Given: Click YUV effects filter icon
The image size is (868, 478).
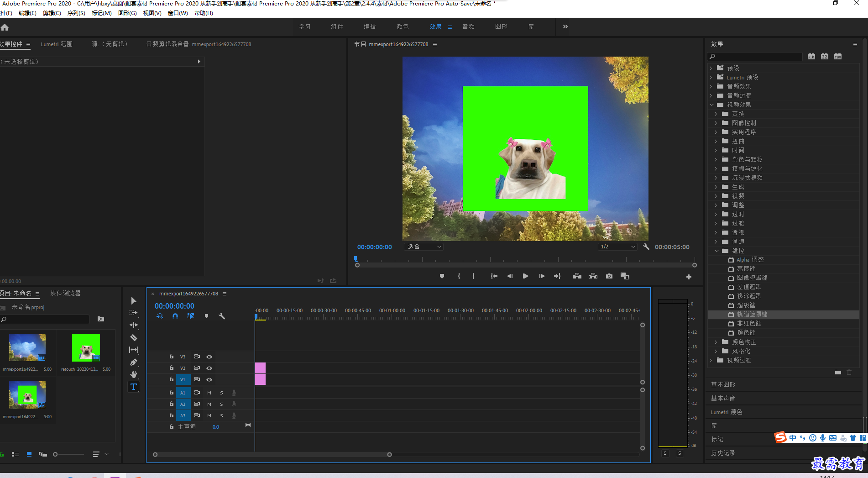Looking at the screenshot, I should [x=838, y=57].
